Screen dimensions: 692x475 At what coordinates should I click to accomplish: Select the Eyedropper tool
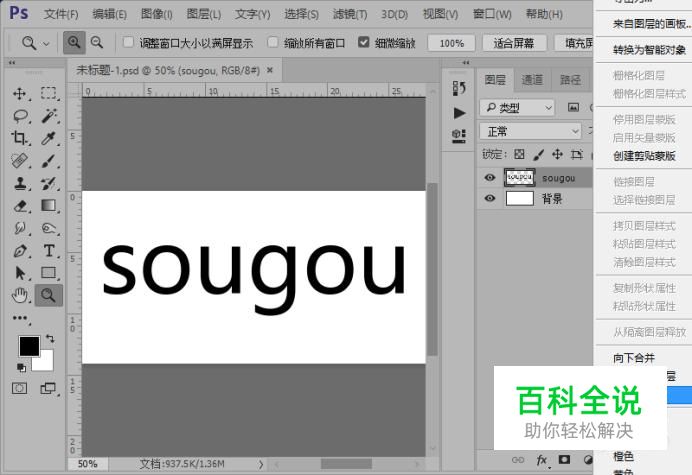click(x=48, y=138)
